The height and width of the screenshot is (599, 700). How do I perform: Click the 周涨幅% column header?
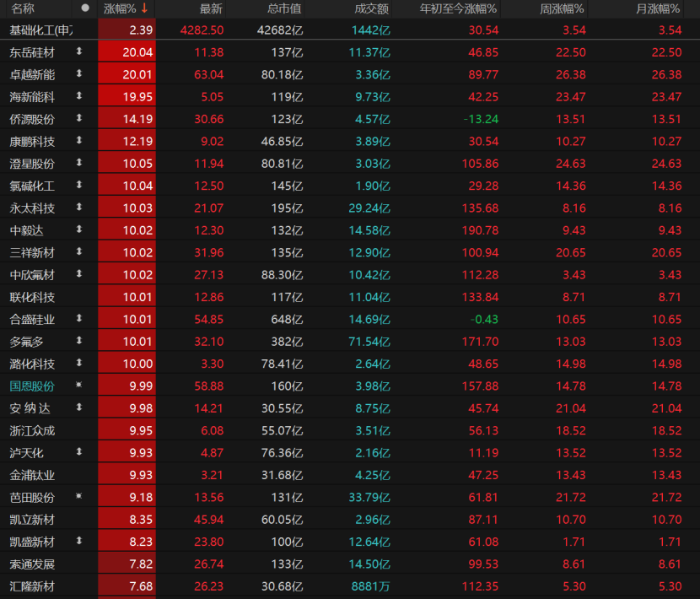click(562, 8)
